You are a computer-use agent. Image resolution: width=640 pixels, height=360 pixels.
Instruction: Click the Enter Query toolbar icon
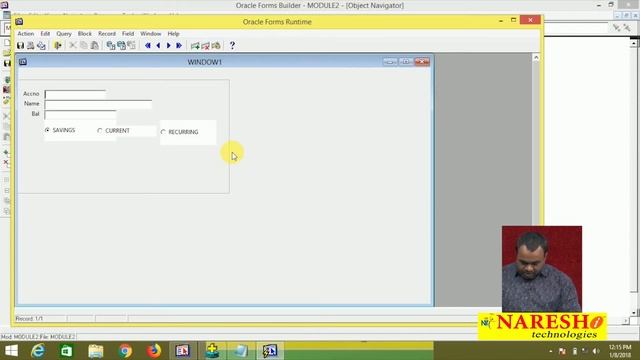tap(111, 45)
